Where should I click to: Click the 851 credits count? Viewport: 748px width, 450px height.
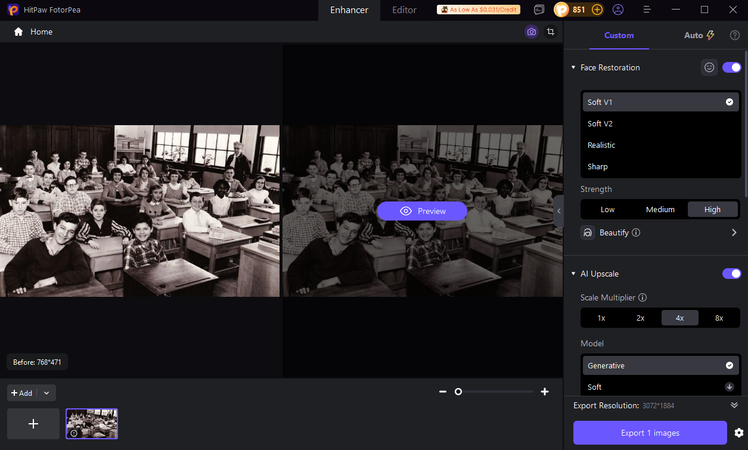pos(579,10)
